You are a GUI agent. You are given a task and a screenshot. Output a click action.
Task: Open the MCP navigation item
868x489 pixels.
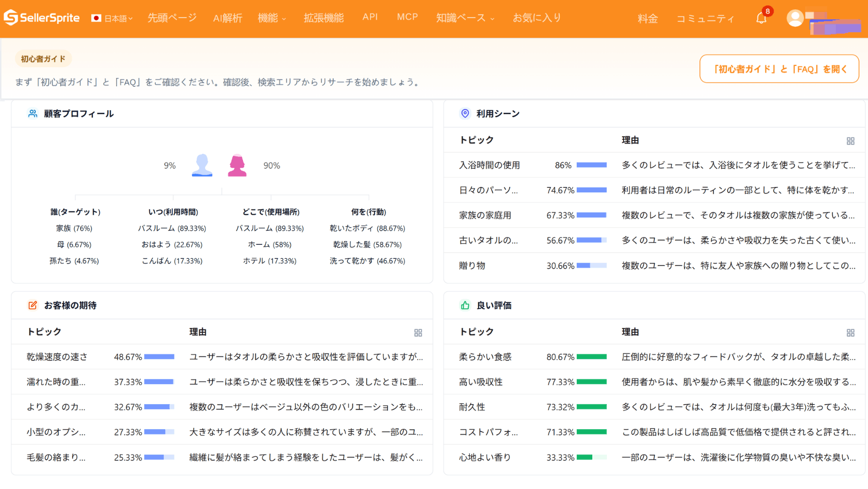[407, 17]
